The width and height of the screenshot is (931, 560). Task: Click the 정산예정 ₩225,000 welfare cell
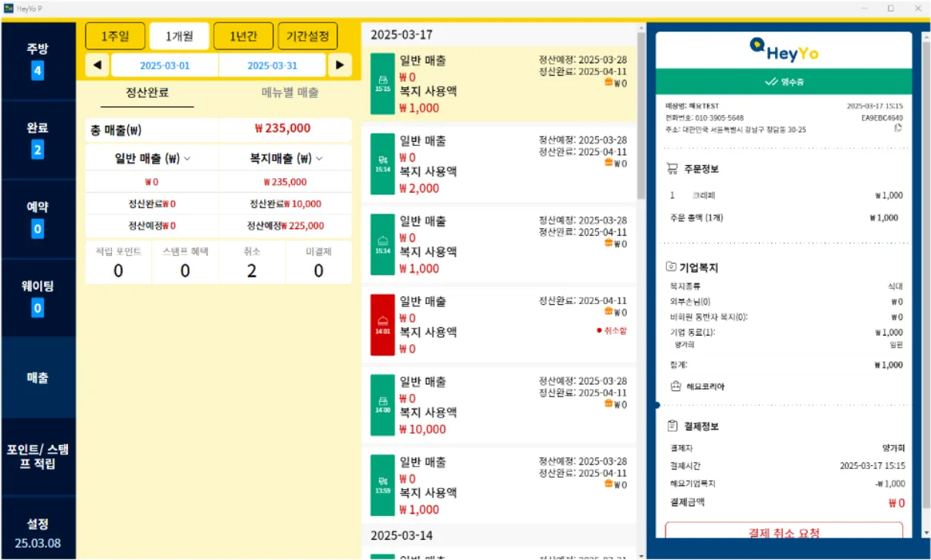pyautogui.click(x=286, y=226)
